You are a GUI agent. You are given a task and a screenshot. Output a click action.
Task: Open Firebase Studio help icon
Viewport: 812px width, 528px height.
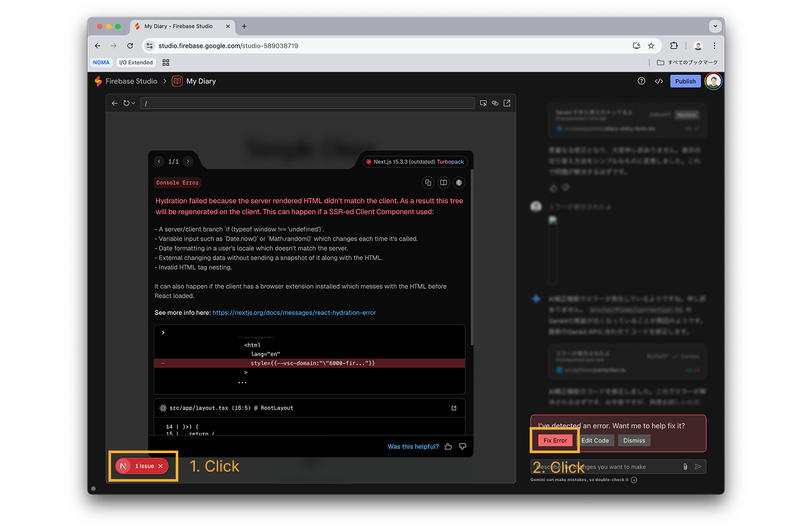coord(640,81)
